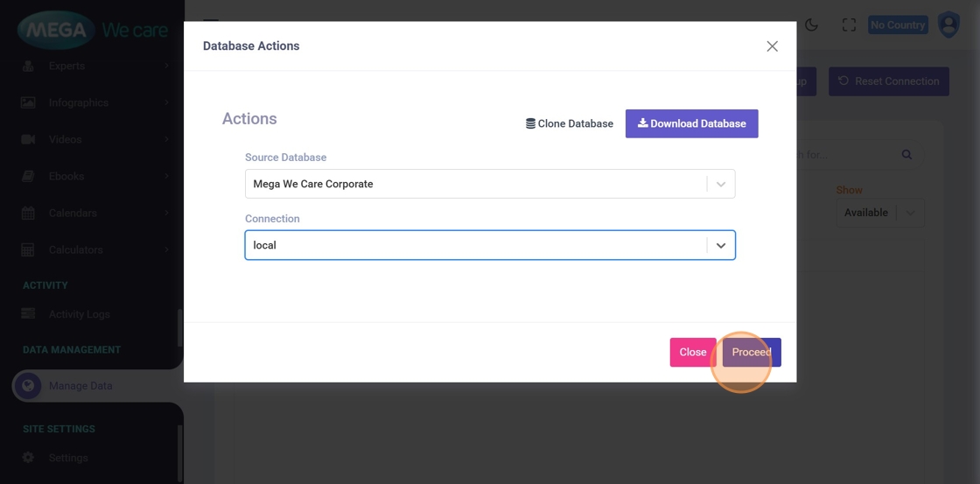This screenshot has height=484, width=980.
Task: Click the fullscreen expand icon
Action: (x=849, y=25)
